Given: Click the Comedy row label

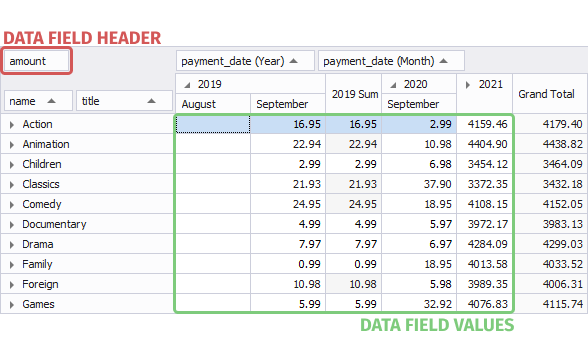Looking at the screenshot, I should [x=42, y=204].
